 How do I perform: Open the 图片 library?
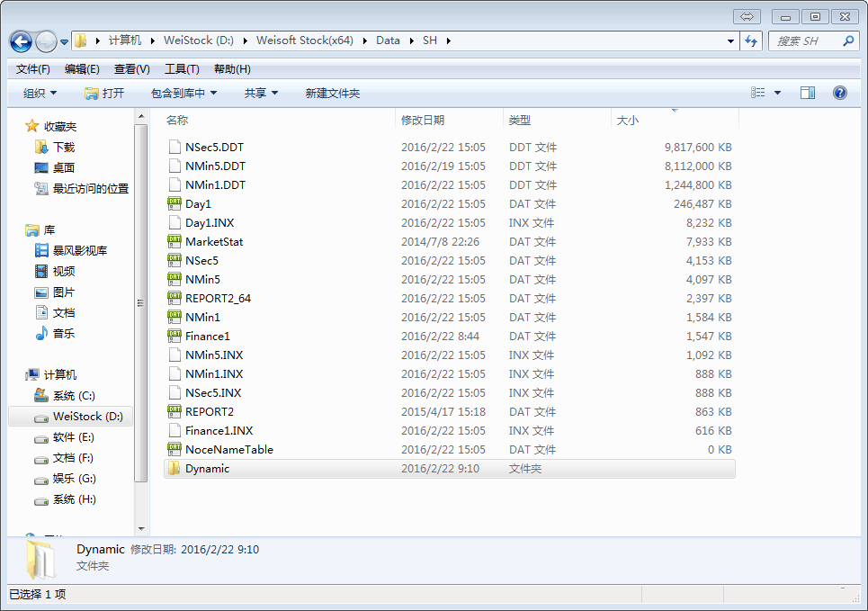click(x=55, y=292)
